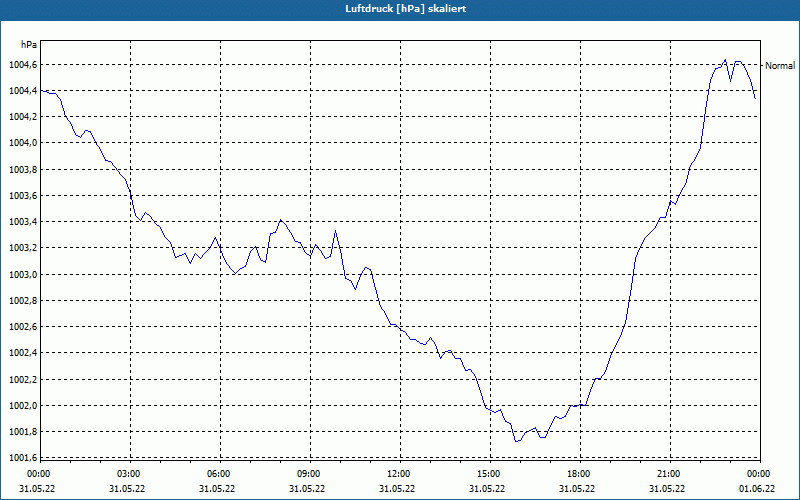The height and width of the screenshot is (500, 800).
Task: Click the y-axis value "1001,8"
Action: tap(23, 432)
